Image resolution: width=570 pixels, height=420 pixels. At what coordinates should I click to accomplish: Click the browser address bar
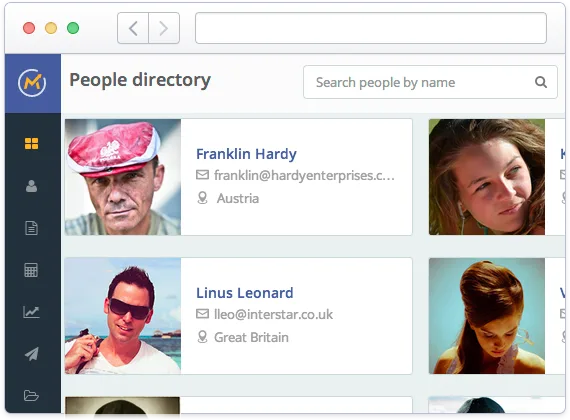point(371,28)
